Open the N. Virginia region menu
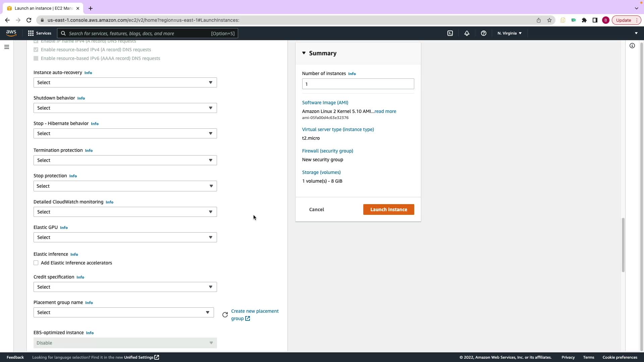 point(509,33)
